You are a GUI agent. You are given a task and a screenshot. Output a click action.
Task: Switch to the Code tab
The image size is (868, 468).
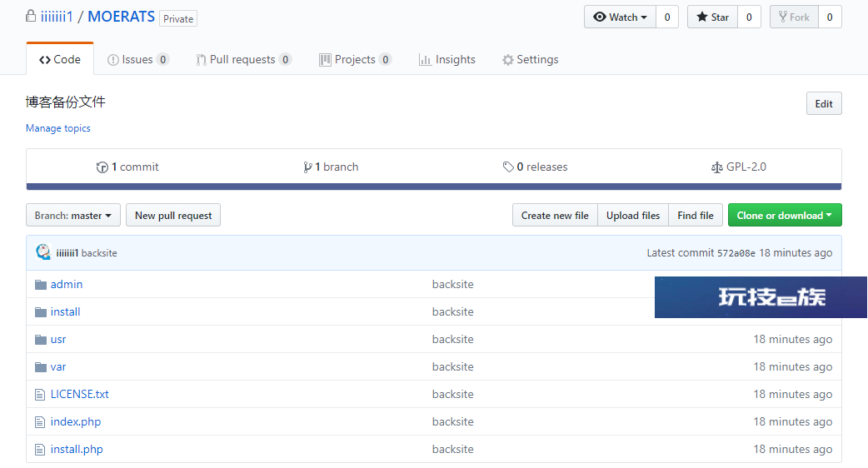tap(60, 59)
